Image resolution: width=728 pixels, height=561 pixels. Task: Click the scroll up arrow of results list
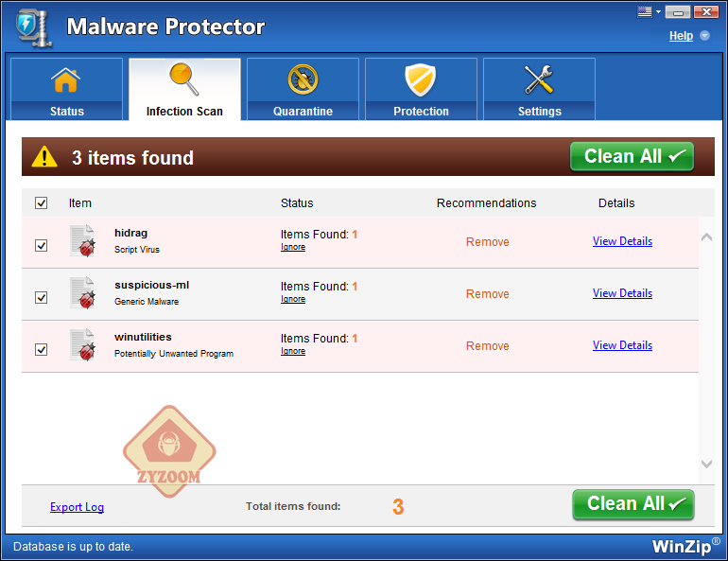706,237
